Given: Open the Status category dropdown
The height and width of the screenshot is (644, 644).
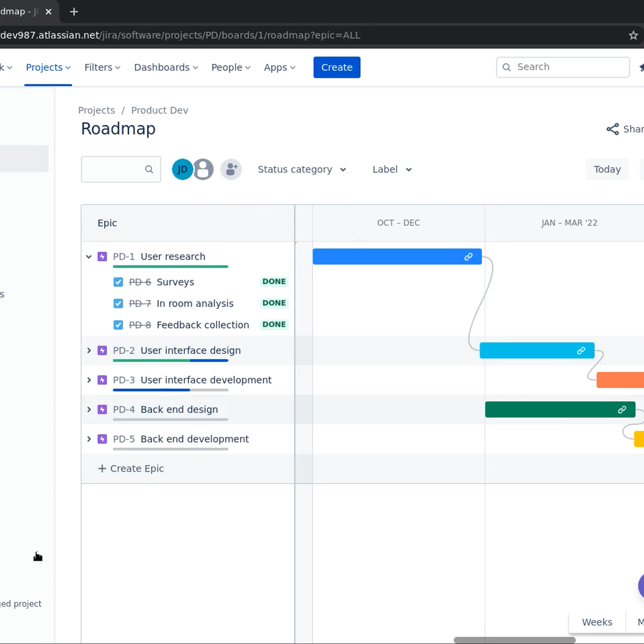Looking at the screenshot, I should coord(302,170).
